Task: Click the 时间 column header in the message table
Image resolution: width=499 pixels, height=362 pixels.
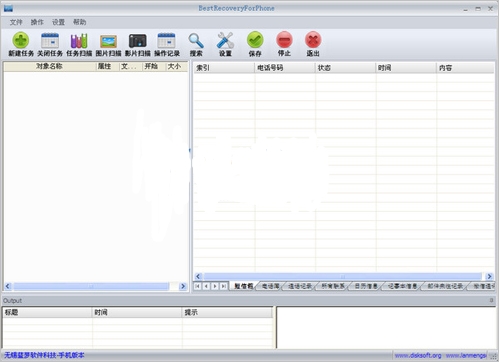Action: point(406,68)
